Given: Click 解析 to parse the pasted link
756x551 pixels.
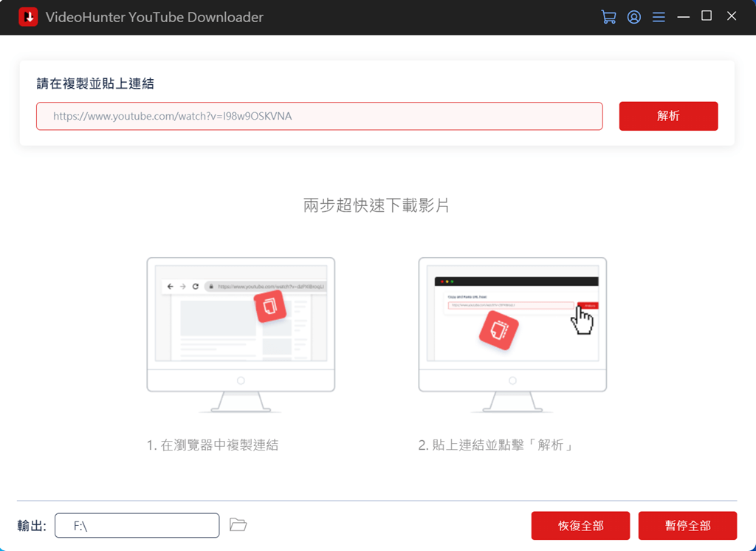Looking at the screenshot, I should [668, 116].
